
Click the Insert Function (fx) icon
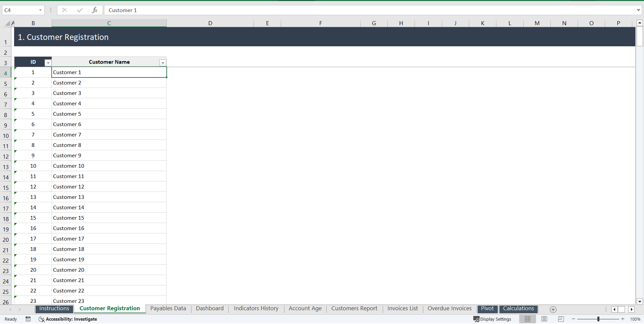95,10
